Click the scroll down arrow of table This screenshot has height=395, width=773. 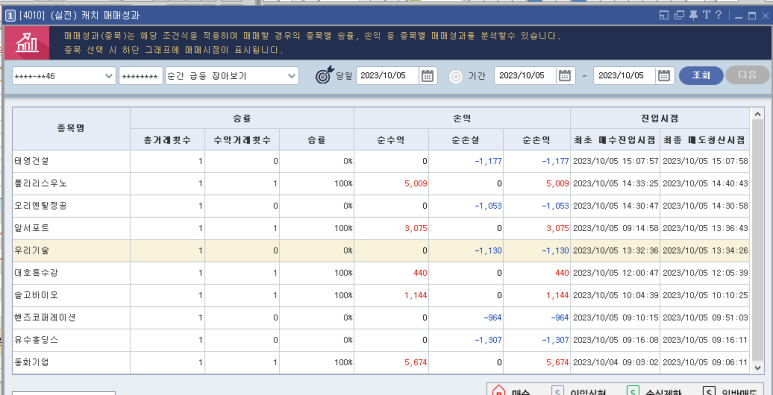[x=757, y=367]
